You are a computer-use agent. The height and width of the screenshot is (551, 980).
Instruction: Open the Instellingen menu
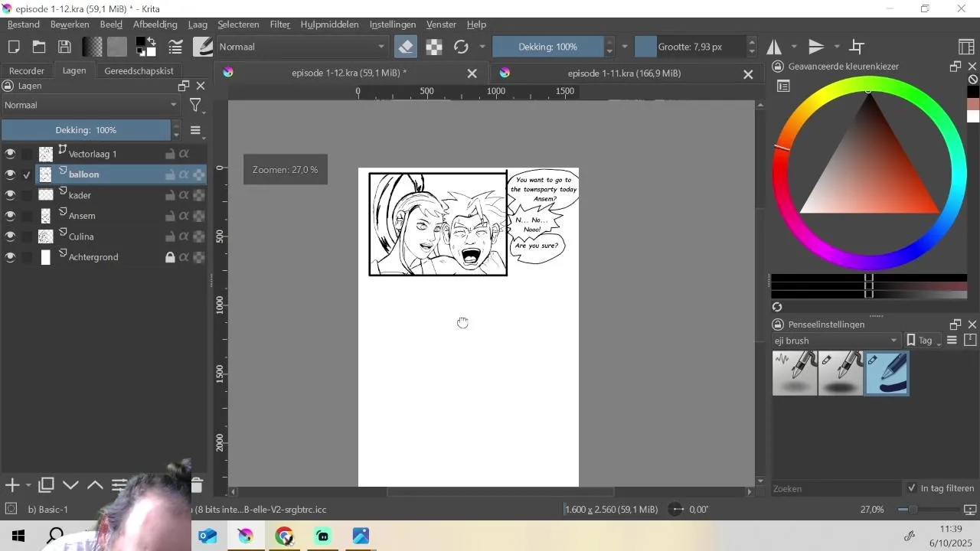(x=393, y=24)
